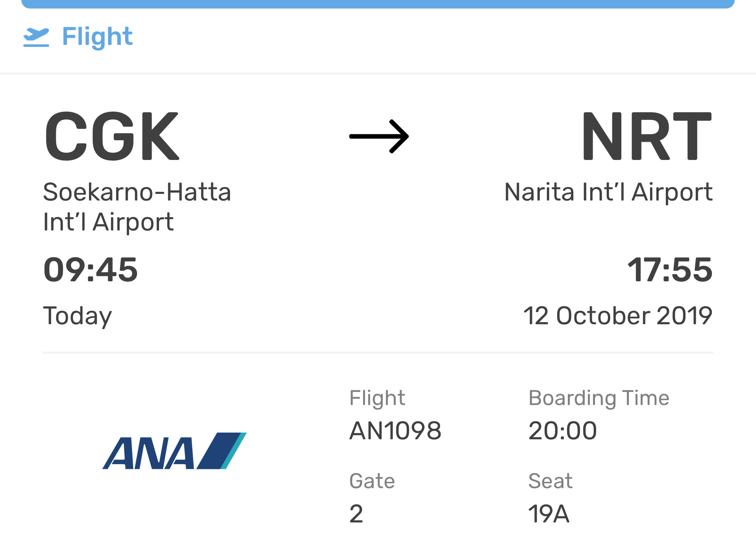The image size is (756, 552).
Task: Select flight number AN1098
Action: point(395,430)
